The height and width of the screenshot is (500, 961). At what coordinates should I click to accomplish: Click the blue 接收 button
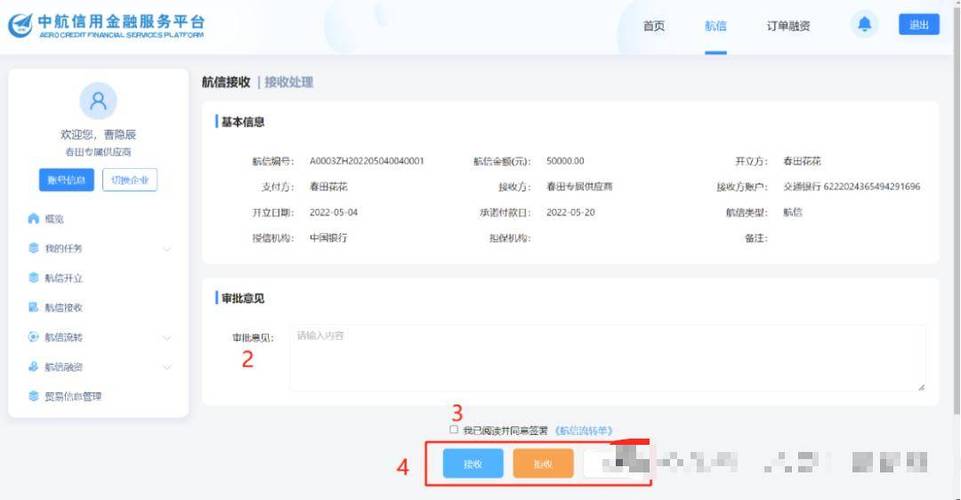click(x=473, y=464)
